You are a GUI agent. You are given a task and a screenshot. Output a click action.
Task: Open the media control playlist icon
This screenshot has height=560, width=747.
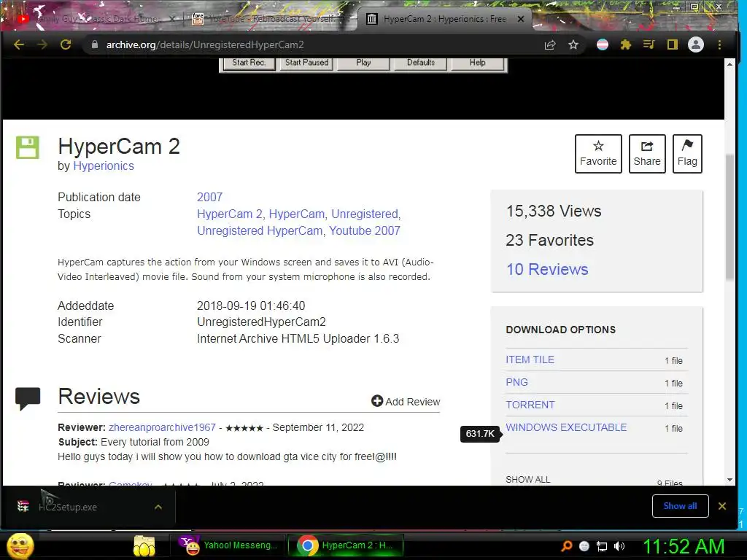pos(649,44)
